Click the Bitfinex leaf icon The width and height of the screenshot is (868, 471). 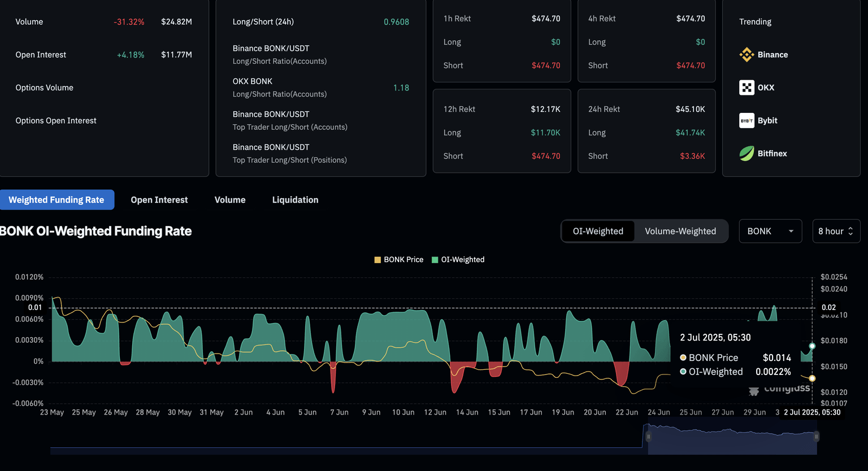tap(747, 154)
